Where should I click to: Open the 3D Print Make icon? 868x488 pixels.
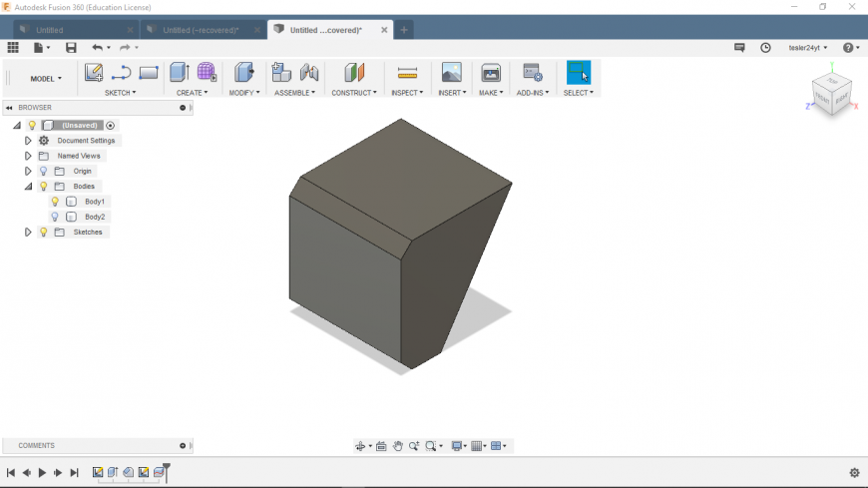[491, 72]
